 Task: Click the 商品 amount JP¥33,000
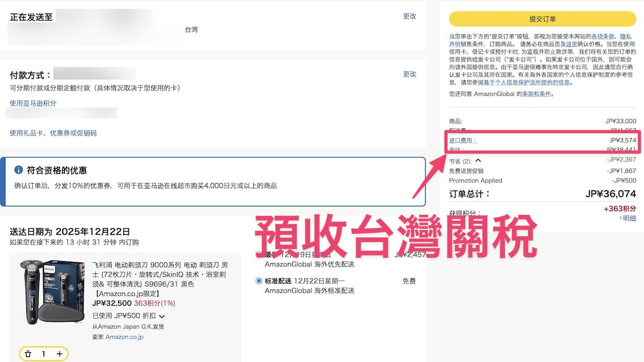620,121
